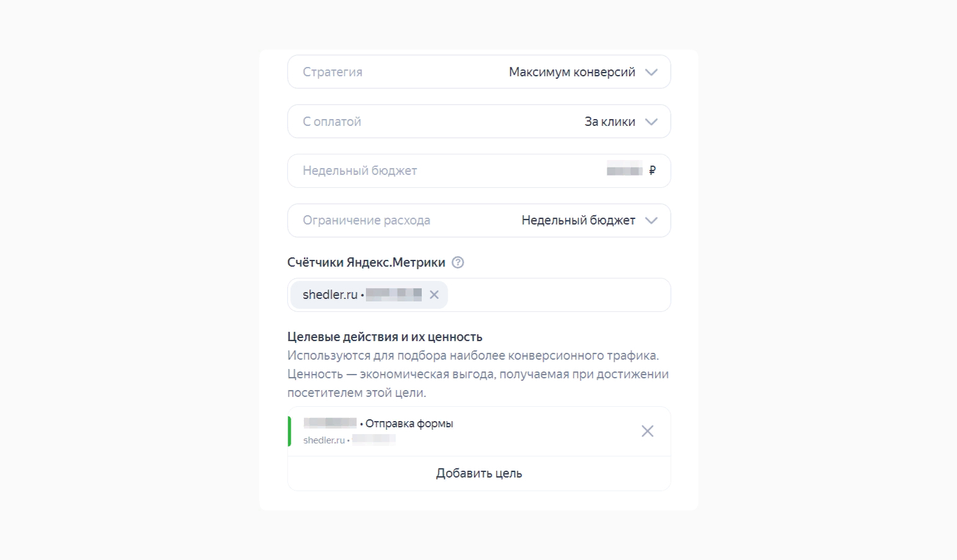Delete the Отправка формы goal

point(647,431)
